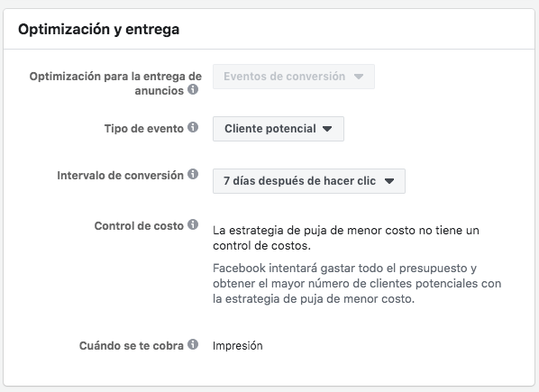Click the Cuándo se te cobra label
The height and width of the screenshot is (392, 539).
[x=132, y=345]
